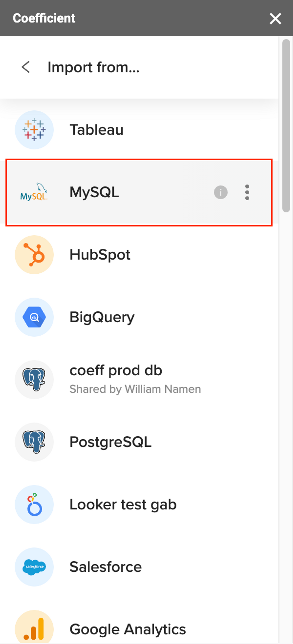Click the BigQuery hexagon icon
The image size is (293, 644).
click(34, 317)
